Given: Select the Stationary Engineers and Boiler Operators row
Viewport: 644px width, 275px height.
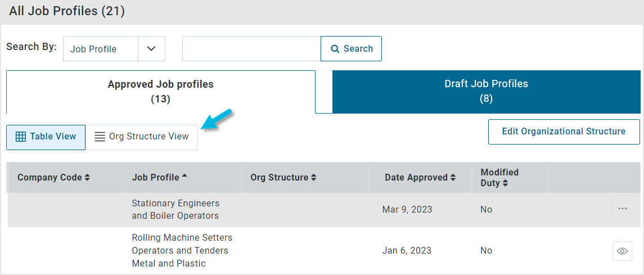Looking at the screenshot, I should (x=324, y=210).
